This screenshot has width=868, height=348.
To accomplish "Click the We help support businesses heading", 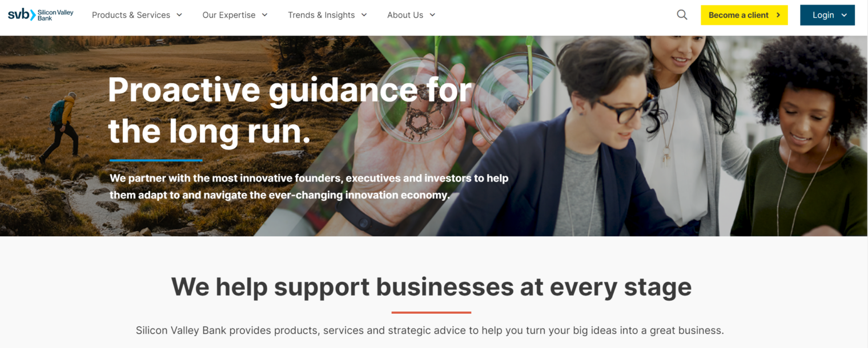I will [x=431, y=286].
